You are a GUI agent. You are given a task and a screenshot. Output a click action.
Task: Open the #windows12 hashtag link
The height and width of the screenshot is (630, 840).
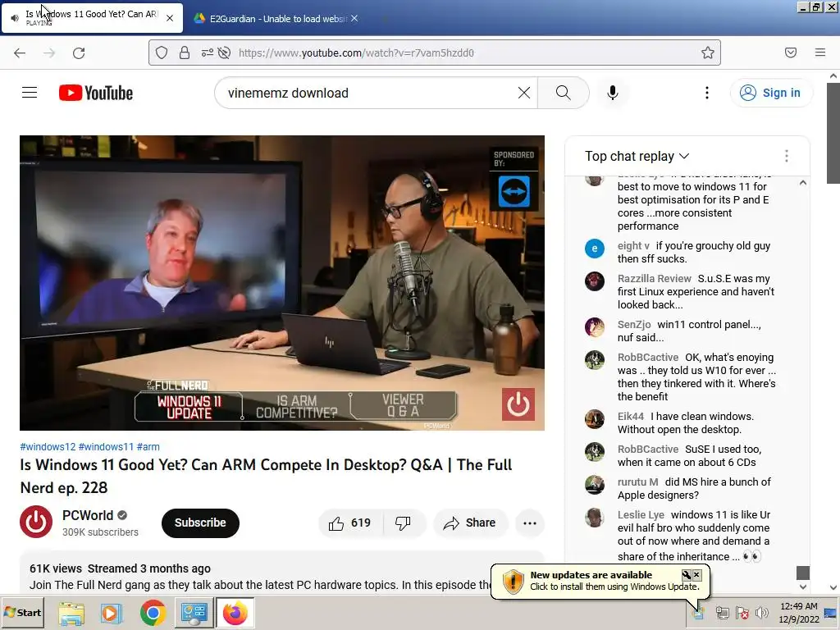(x=48, y=447)
